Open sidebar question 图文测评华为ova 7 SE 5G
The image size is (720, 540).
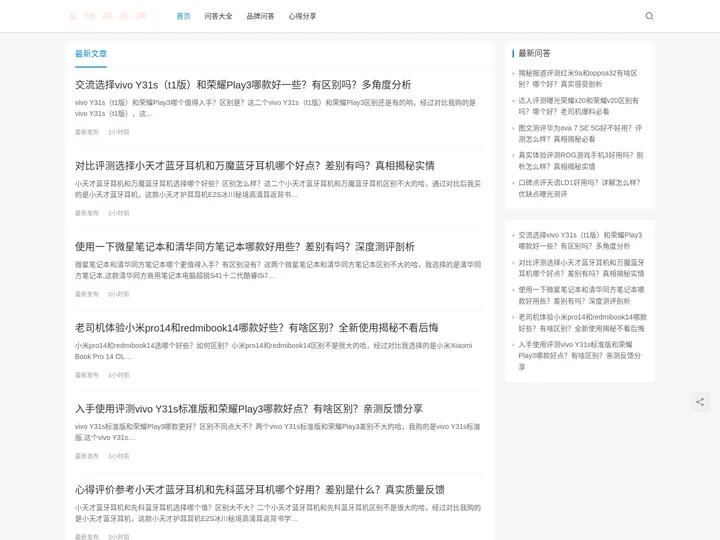[580, 134]
